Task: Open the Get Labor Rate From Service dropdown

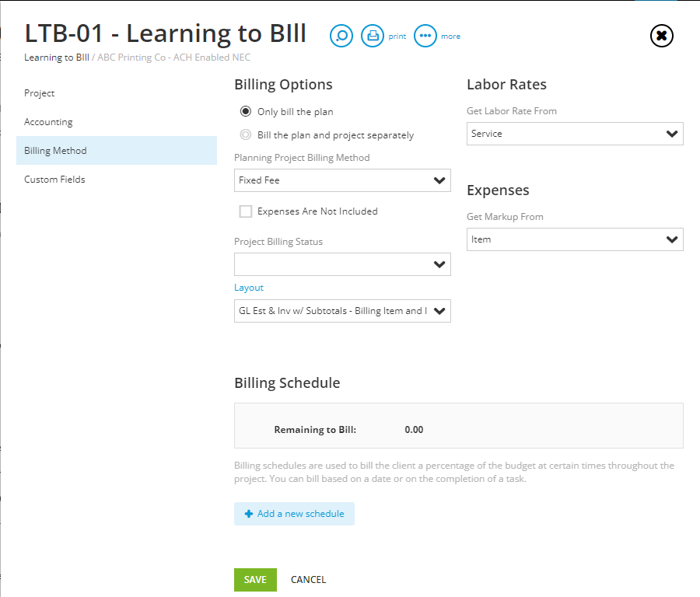Action: point(575,134)
